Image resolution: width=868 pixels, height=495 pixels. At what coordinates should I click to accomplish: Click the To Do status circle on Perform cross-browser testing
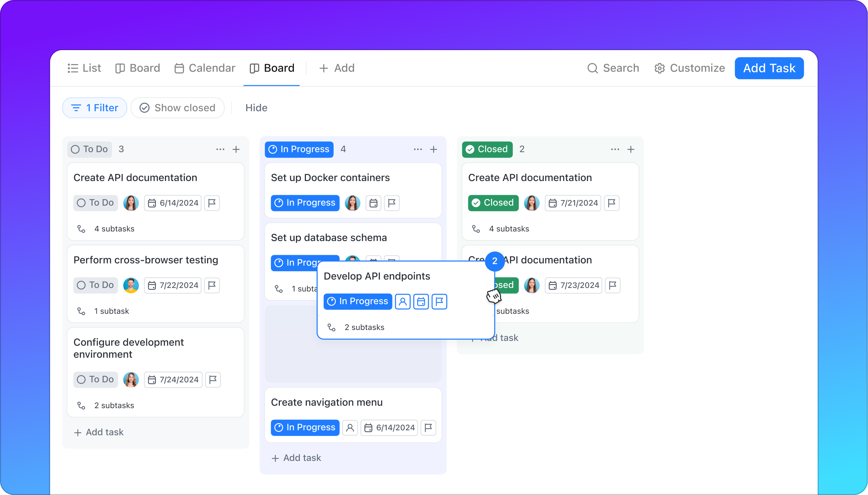tap(81, 285)
